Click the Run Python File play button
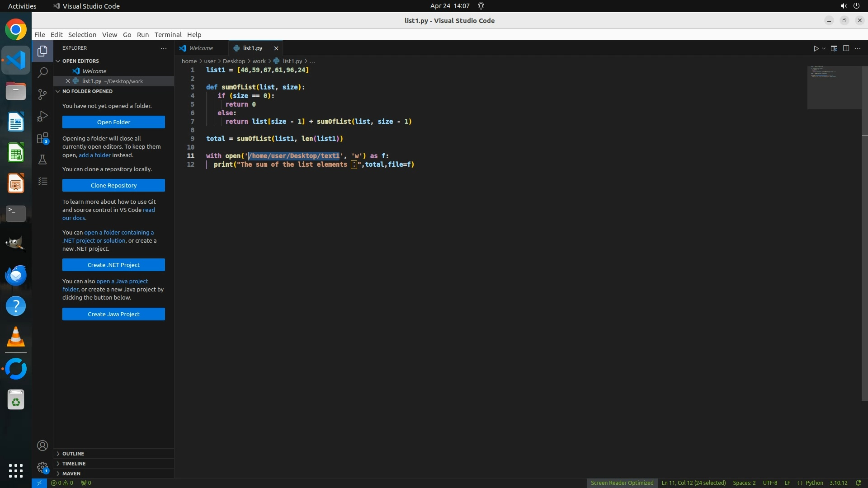The height and width of the screenshot is (488, 868). click(816, 48)
